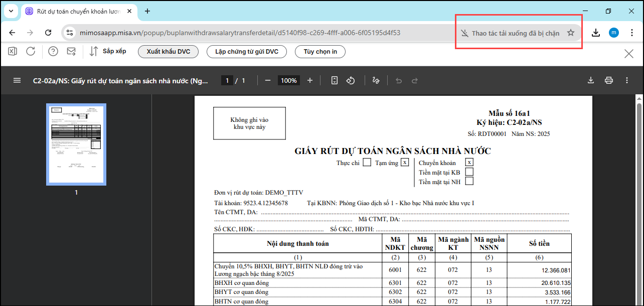644x306 pixels.
Task: Click the PDF zoom in plus button
Action: click(x=310, y=80)
